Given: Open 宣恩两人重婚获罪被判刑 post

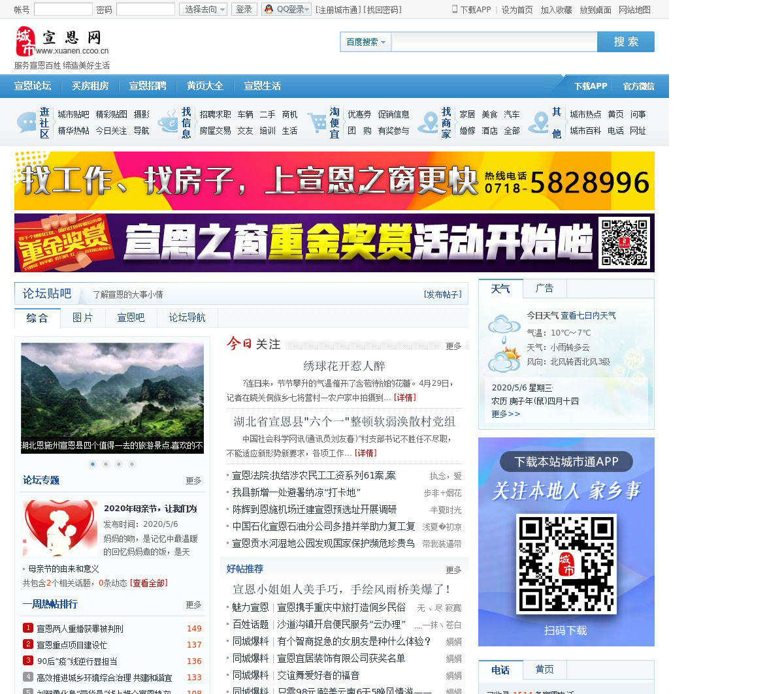Looking at the screenshot, I should (80, 629).
